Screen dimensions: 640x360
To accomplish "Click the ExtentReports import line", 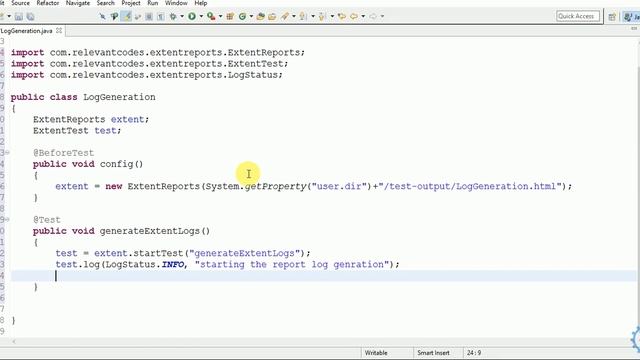I will coord(158,53).
